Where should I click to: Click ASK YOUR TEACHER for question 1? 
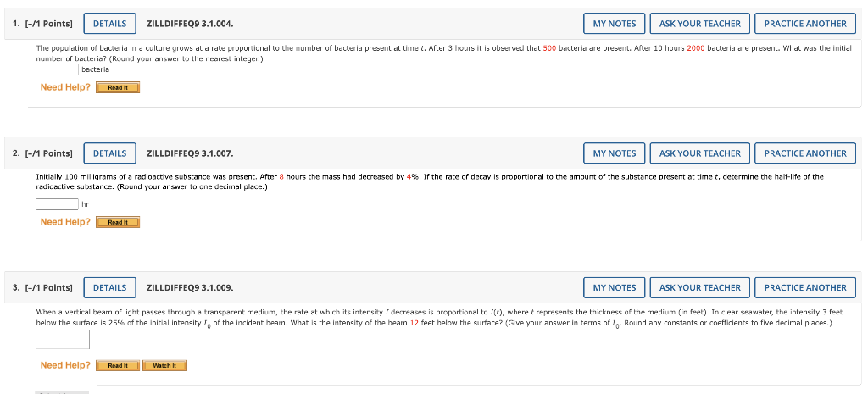point(699,24)
